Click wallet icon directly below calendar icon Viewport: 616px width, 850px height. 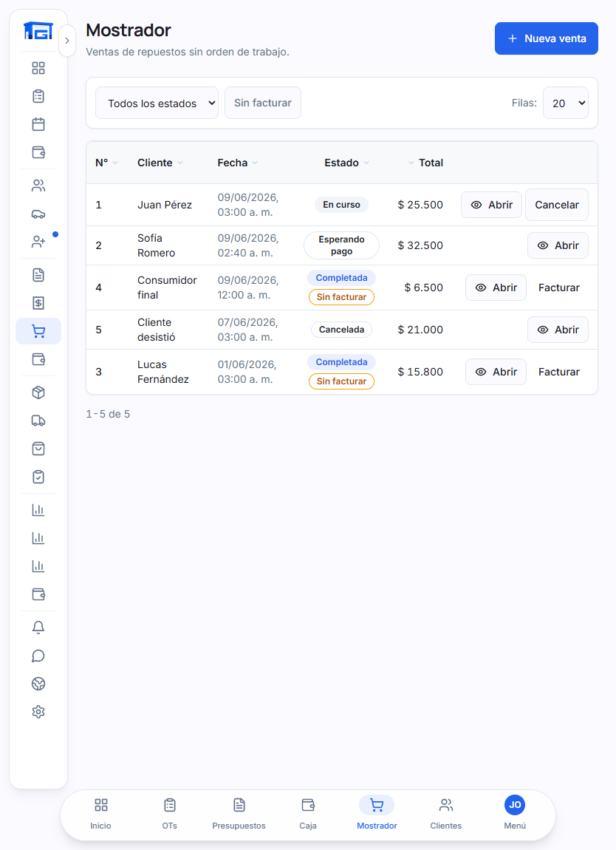pos(38,152)
